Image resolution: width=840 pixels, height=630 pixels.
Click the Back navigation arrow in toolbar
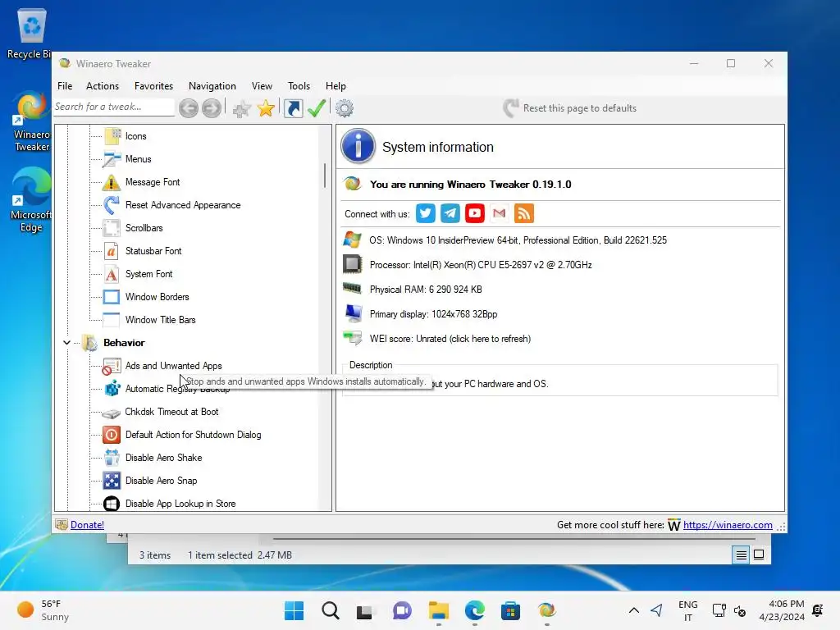189,108
